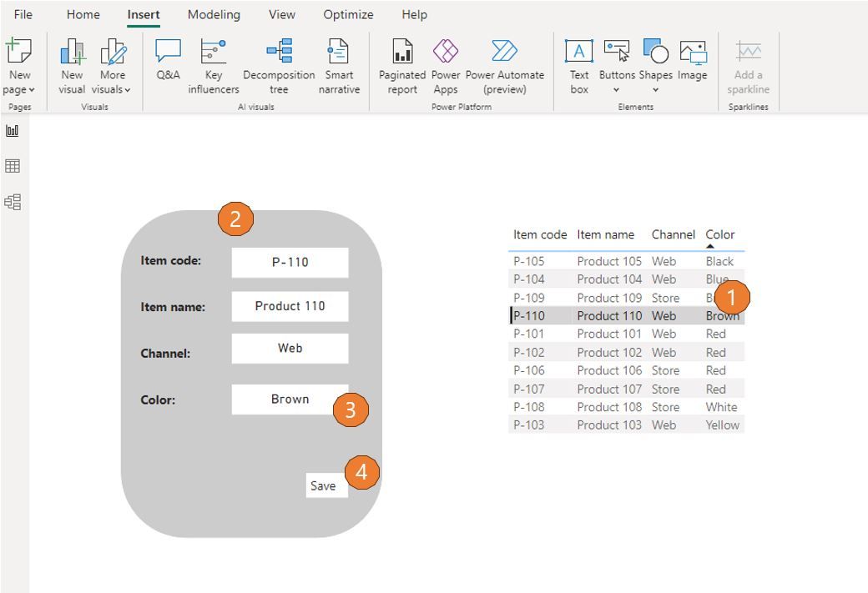Select table row P-102
Screen dimensions: 868x593
point(626,352)
